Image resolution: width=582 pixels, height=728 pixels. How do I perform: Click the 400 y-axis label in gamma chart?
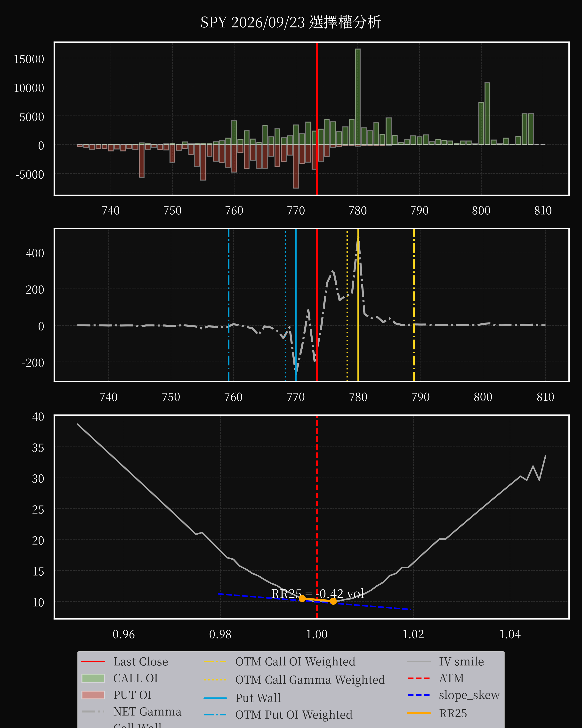[x=35, y=253]
